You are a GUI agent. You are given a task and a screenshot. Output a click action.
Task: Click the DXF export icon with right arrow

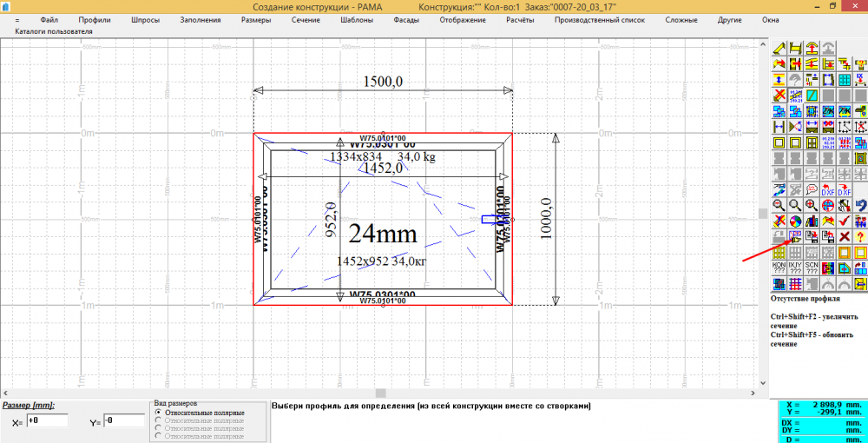click(x=845, y=189)
